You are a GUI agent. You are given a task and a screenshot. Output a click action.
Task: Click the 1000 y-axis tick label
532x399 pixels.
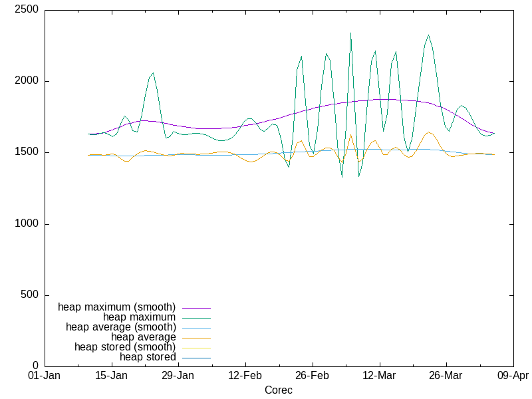coord(27,224)
